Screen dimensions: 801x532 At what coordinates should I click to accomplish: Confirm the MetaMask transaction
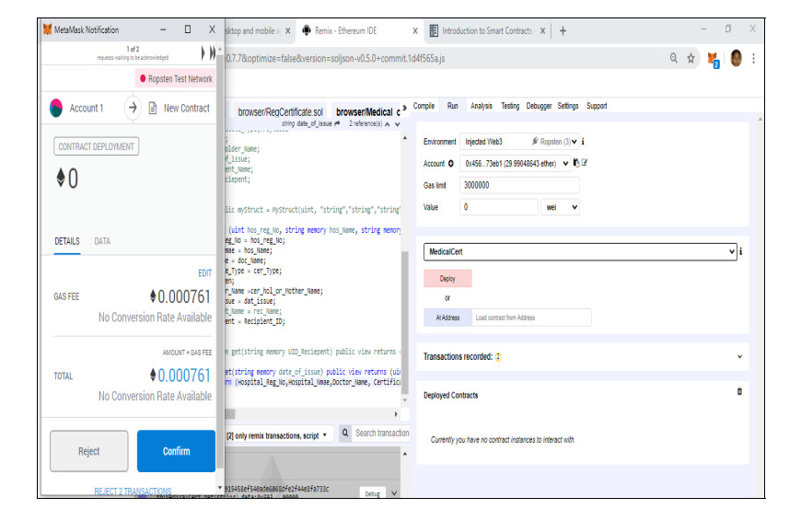176,451
